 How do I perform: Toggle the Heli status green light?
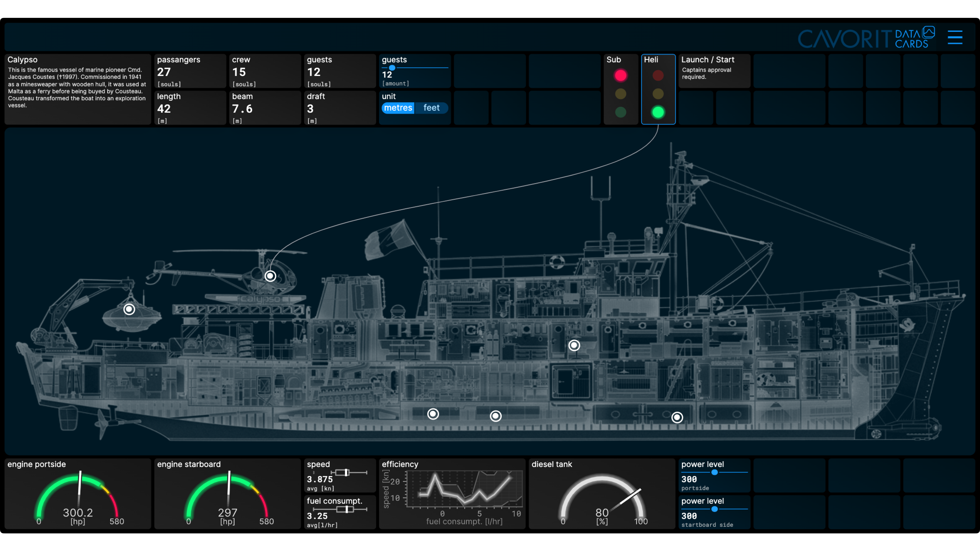(x=658, y=112)
